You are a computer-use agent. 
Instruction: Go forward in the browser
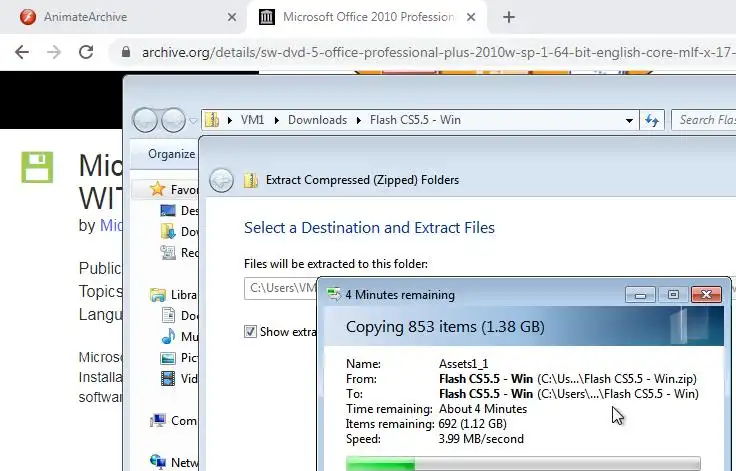(54, 52)
